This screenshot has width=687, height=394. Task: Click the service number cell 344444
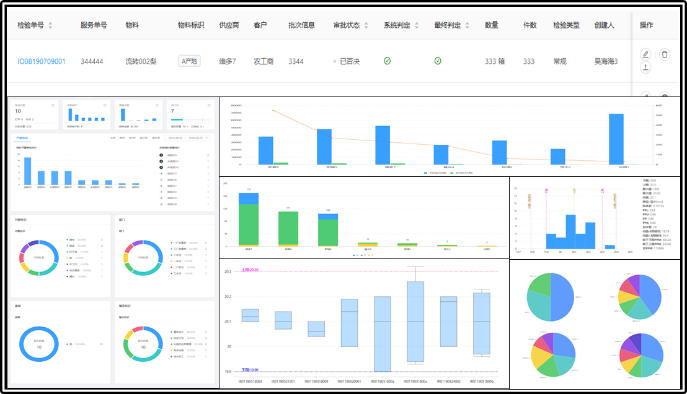[x=92, y=61]
